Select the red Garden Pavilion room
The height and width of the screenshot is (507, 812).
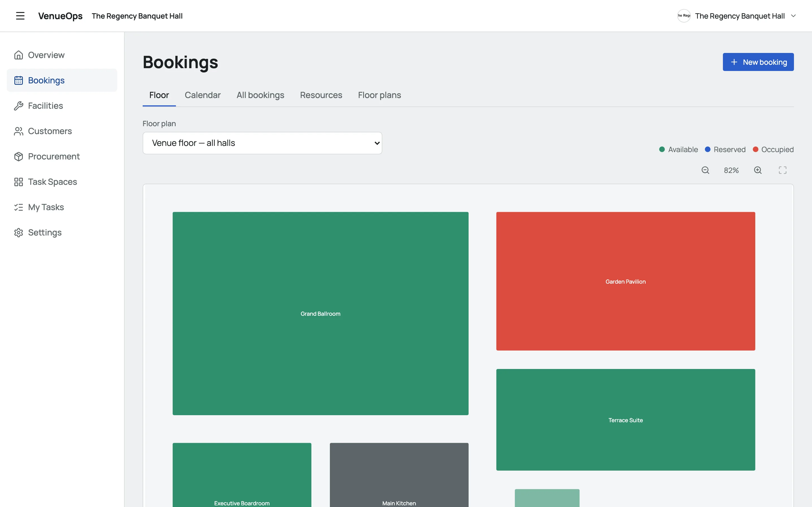[625, 281]
